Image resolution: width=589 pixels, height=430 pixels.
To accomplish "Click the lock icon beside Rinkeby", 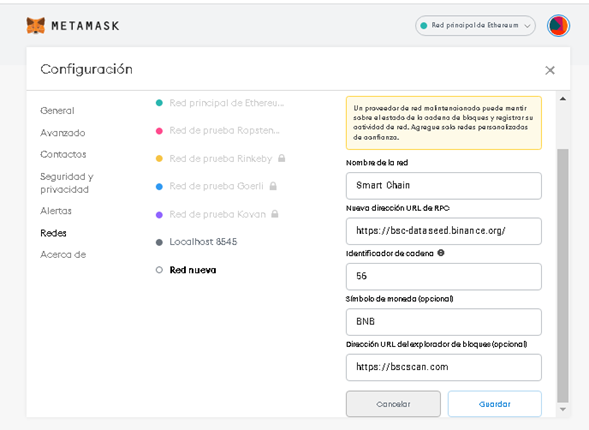I will [282, 158].
